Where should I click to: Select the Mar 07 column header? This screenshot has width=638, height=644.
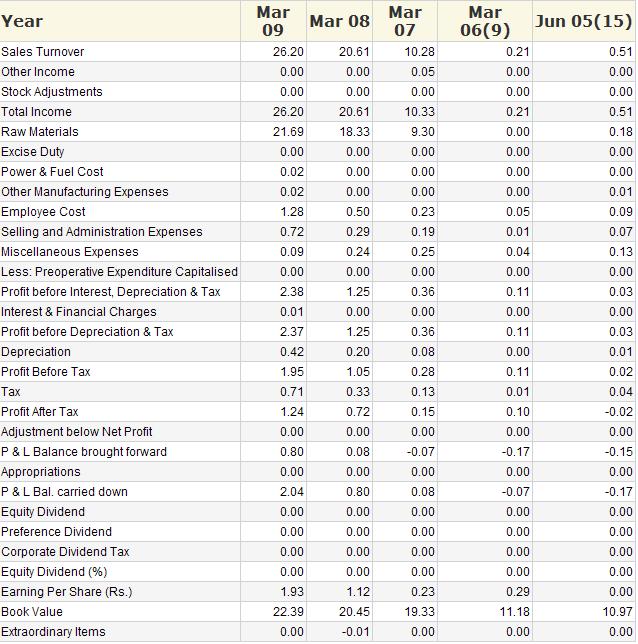point(404,21)
